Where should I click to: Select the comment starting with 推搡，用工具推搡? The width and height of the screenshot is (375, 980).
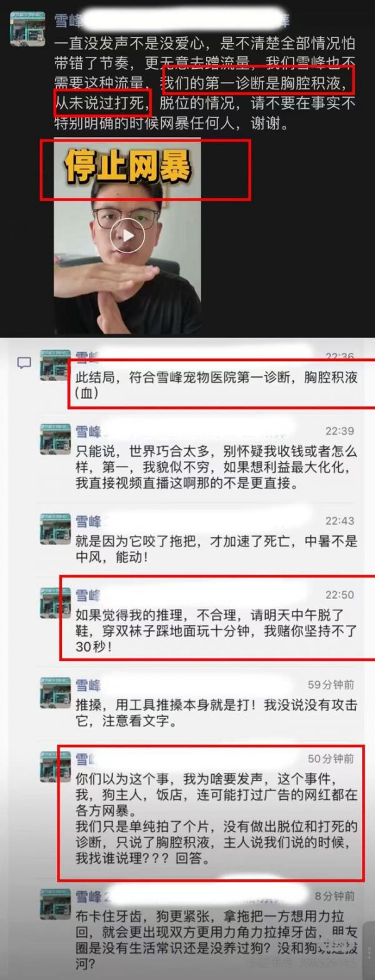[216, 713]
